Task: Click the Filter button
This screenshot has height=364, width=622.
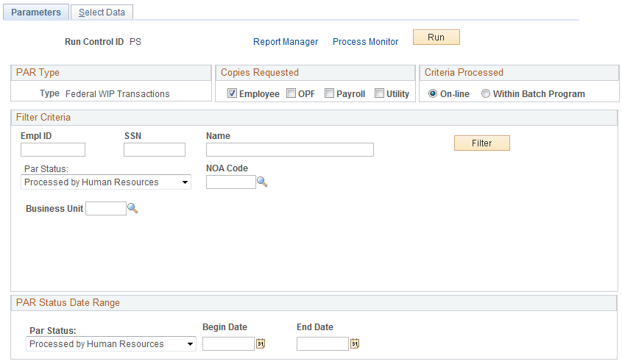Action: [482, 143]
